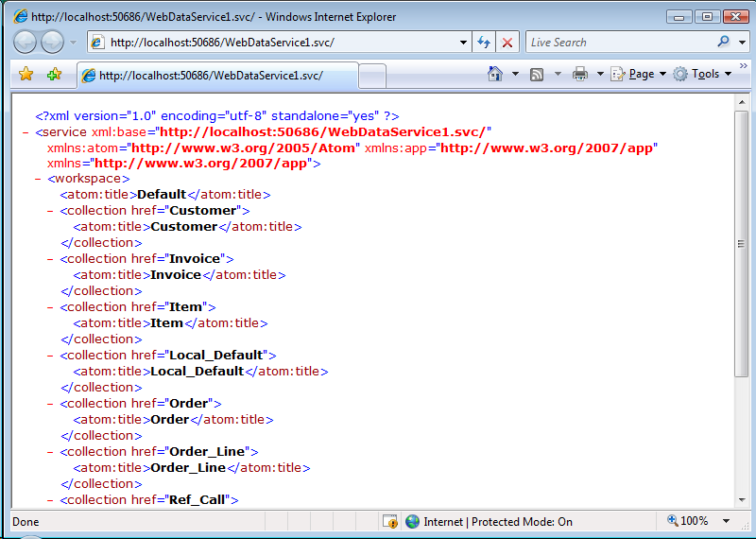
Task: Click the empty New Tab button
Action: coord(372,76)
